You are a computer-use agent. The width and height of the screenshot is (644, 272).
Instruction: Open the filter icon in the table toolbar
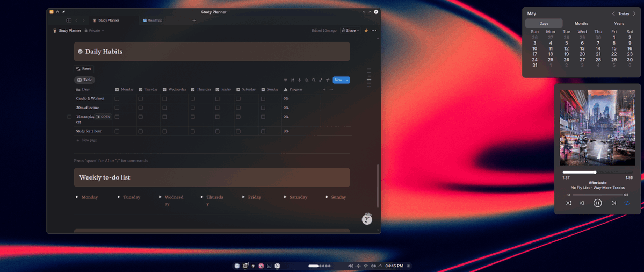pyautogui.click(x=285, y=80)
